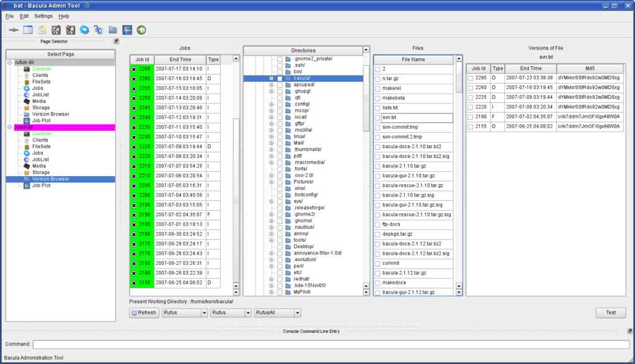Image resolution: width=635 pixels, height=364 pixels.
Task: Click the green up-arrow toolbar icon
Action: pyautogui.click(x=141, y=29)
